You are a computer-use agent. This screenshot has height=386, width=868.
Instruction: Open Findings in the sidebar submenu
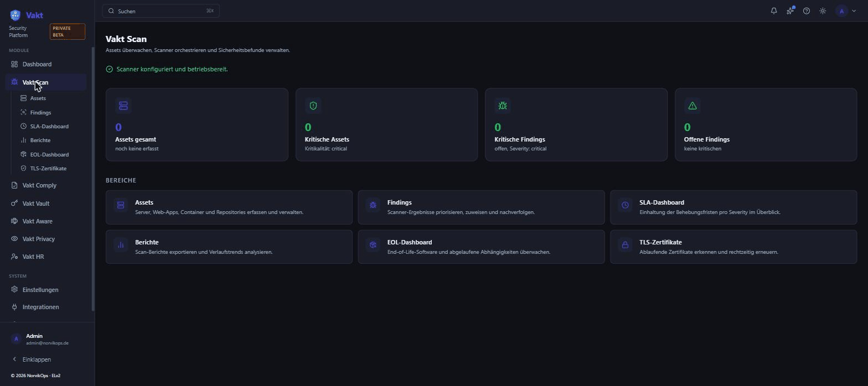(x=50, y=112)
